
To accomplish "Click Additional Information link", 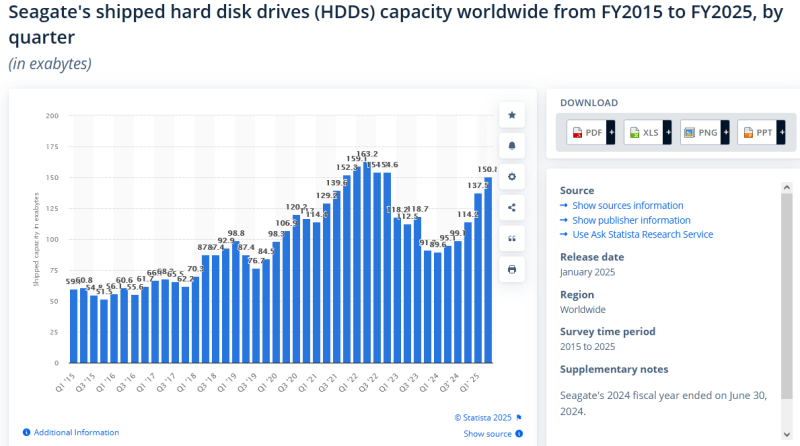I will pos(76,432).
